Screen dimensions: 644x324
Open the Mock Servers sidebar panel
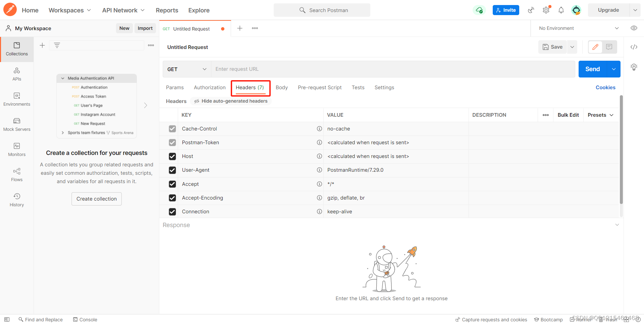point(17,124)
